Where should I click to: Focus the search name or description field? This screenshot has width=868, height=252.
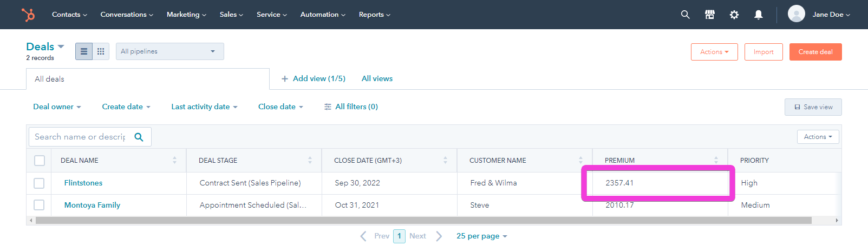pyautogui.click(x=80, y=137)
